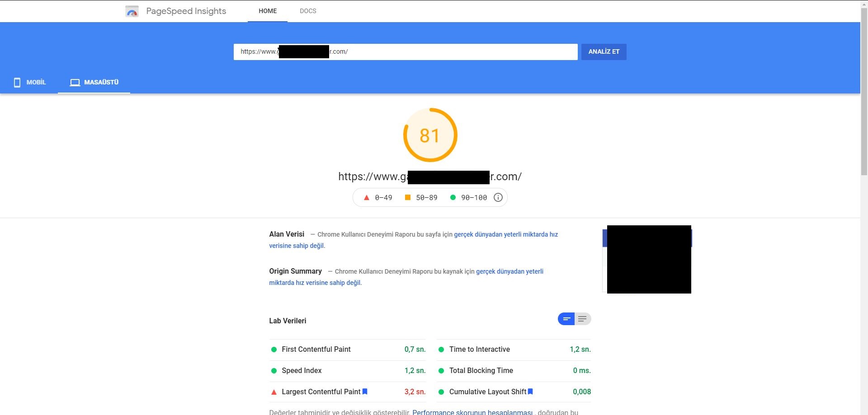This screenshot has height=415, width=868.
Task: Click the 0,7 sn. value
Action: click(415, 349)
